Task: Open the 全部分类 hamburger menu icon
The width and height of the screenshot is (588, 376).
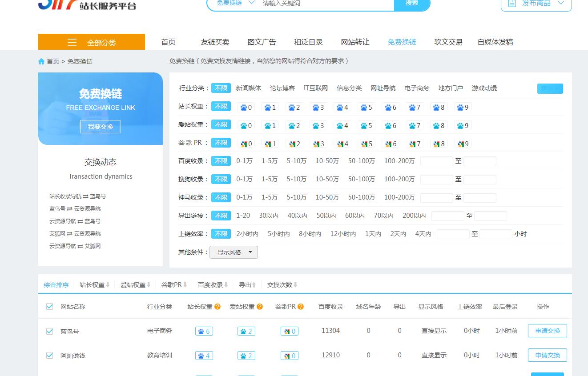Action: tap(72, 42)
